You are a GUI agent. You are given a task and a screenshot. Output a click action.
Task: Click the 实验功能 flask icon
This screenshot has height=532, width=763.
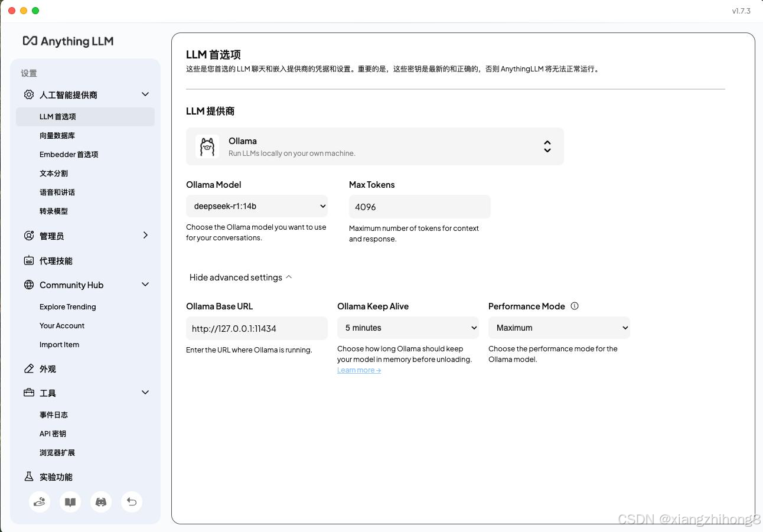(x=29, y=476)
